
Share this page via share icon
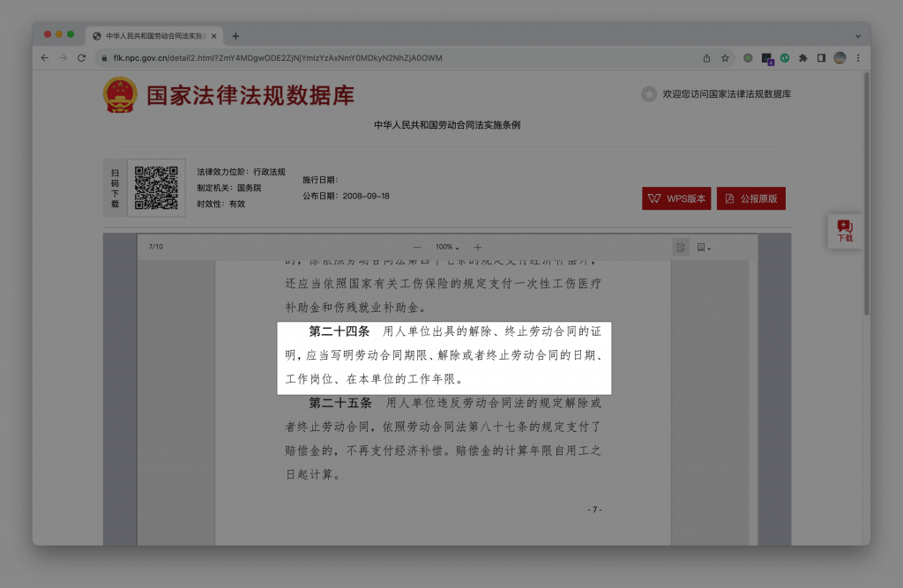click(706, 58)
